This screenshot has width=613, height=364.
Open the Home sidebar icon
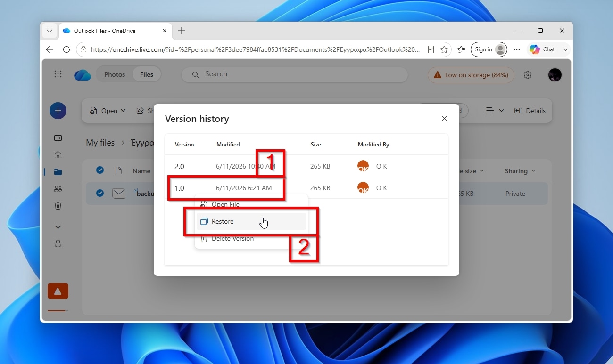pos(58,155)
